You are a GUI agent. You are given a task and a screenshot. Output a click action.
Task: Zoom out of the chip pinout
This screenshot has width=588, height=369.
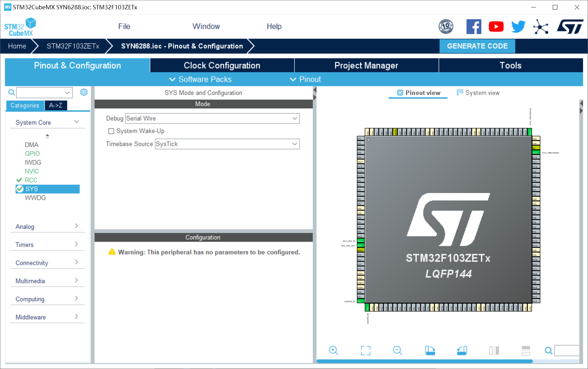[x=398, y=350]
